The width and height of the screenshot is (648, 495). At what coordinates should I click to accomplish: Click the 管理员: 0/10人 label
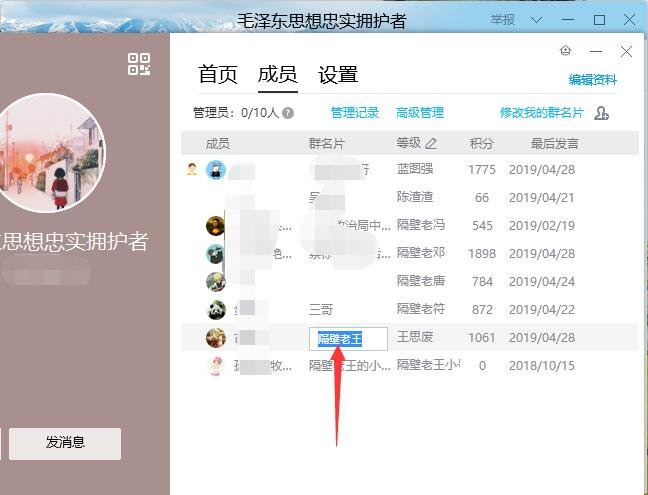click(236, 112)
